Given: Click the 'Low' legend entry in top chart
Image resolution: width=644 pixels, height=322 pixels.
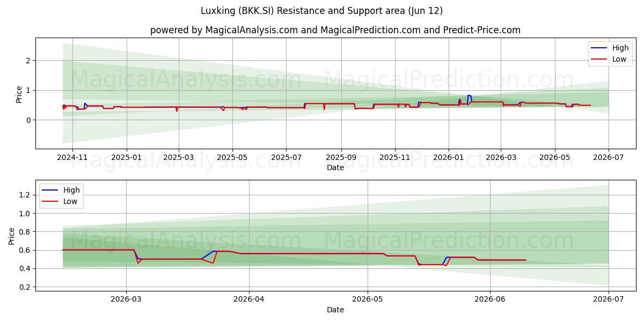Looking at the screenshot, I should 619,59.
